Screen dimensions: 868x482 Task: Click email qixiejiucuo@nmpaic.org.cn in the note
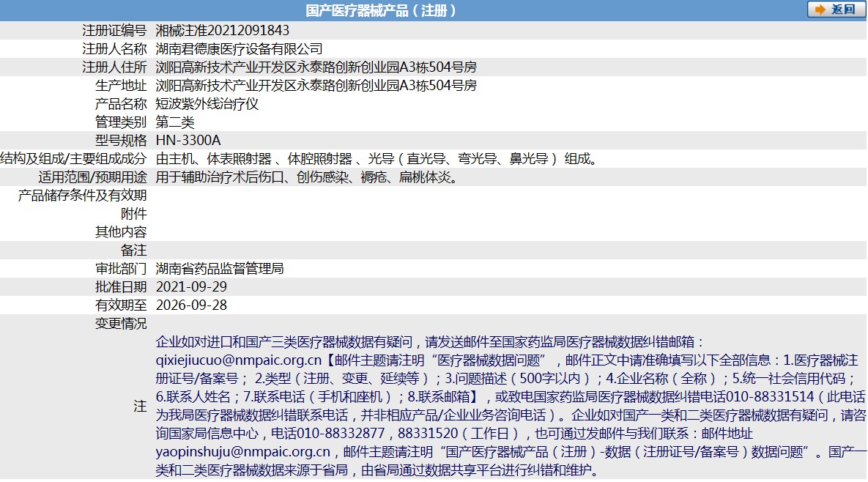(239, 360)
